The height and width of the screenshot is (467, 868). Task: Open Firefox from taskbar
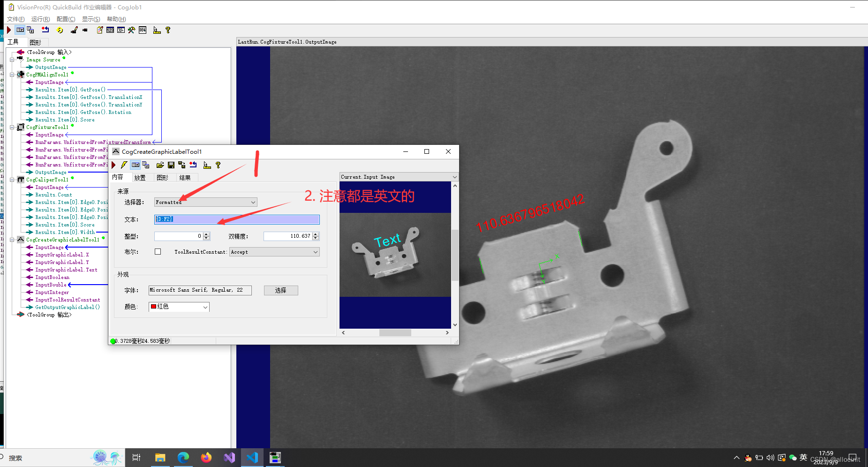coord(206,457)
